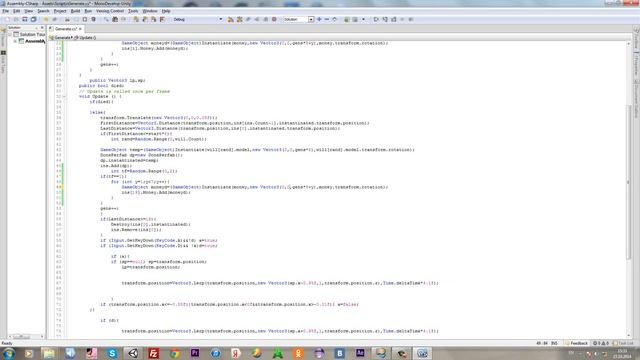Expand the Assembly project tree node
The height and width of the screenshot is (360, 640).
(x=15, y=41)
